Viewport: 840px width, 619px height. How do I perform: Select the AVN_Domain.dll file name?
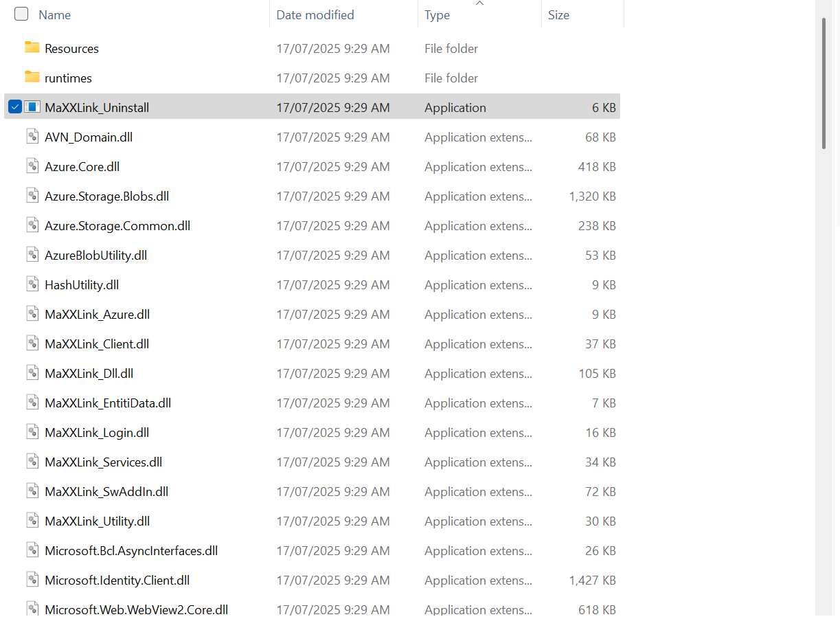pyautogui.click(x=89, y=137)
